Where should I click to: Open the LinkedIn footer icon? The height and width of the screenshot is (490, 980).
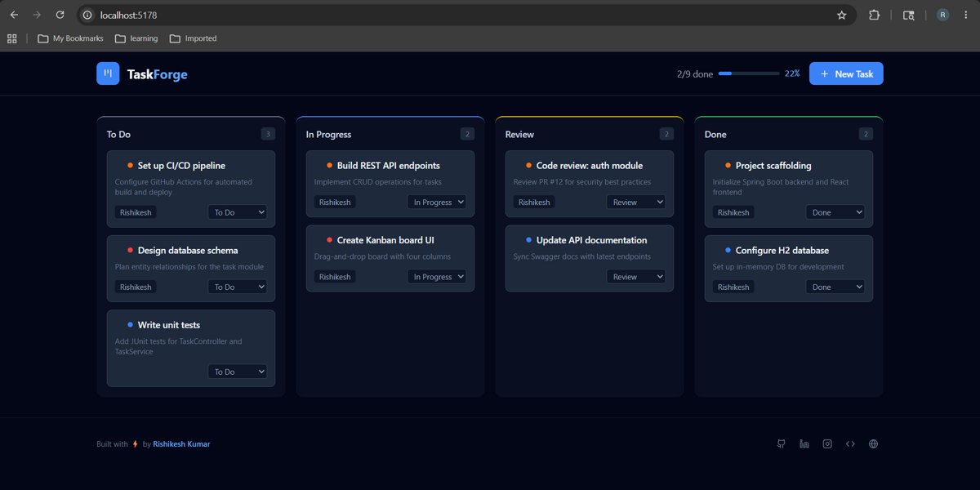[804, 444]
